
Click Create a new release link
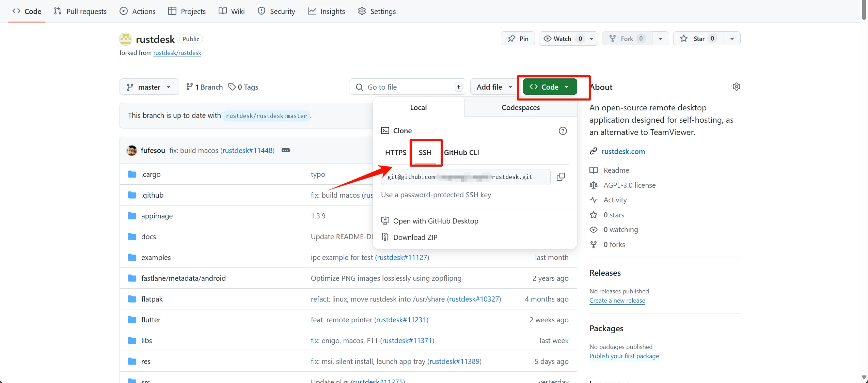(617, 301)
